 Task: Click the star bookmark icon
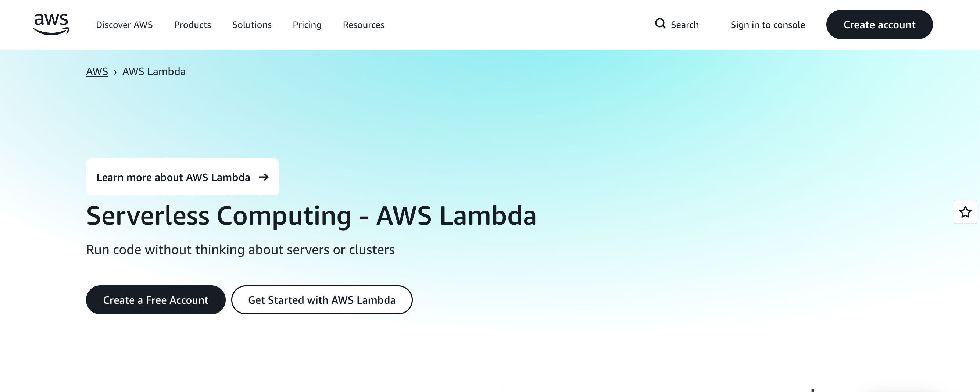point(965,212)
